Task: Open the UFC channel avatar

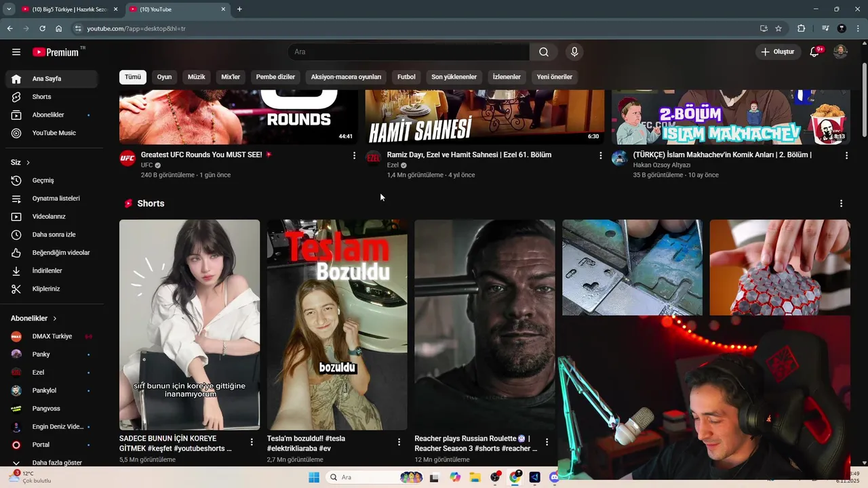Action: [x=127, y=159]
